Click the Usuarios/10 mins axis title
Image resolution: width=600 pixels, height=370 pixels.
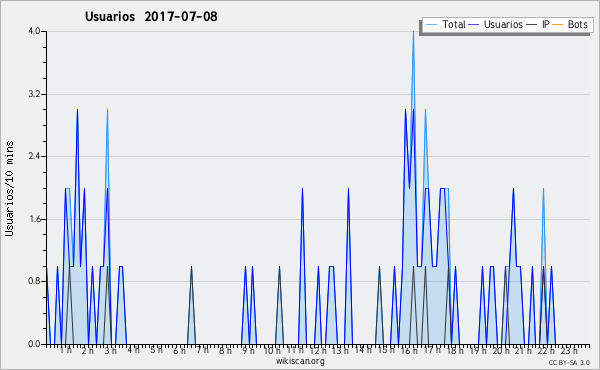click(x=9, y=188)
